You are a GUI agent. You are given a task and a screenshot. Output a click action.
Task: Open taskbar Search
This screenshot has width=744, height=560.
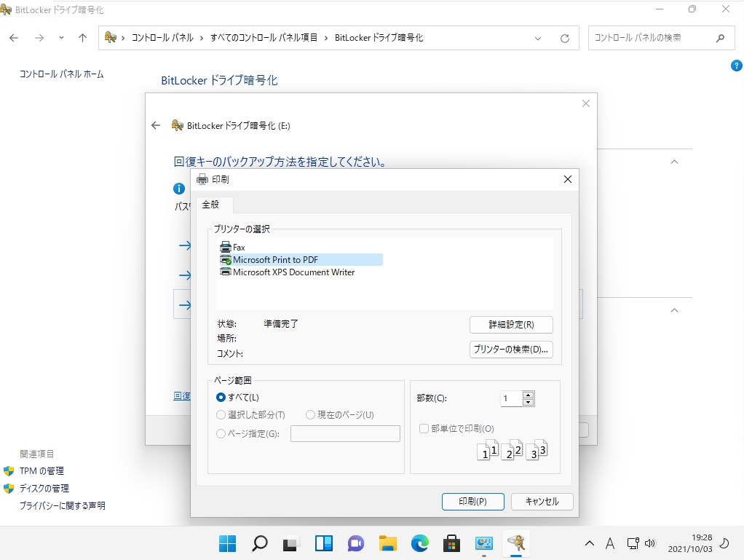(x=260, y=543)
